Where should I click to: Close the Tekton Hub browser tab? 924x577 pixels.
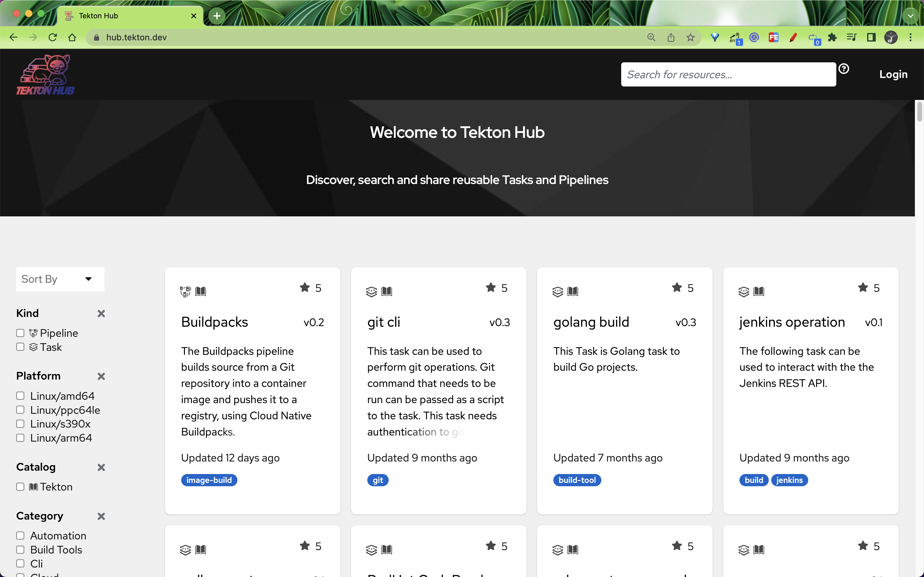(x=193, y=16)
